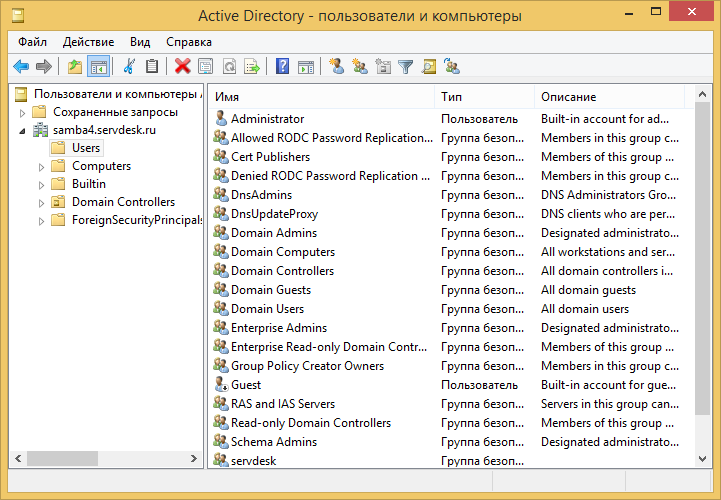Image resolution: width=721 pixels, height=500 pixels.
Task: Click the group icon beside servdesk
Action: (221, 460)
